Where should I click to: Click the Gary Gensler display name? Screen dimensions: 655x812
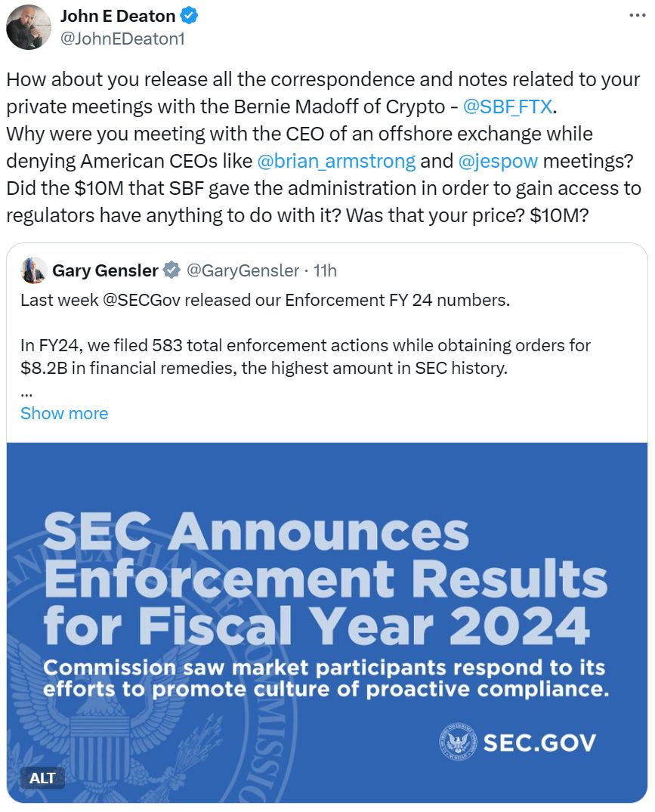click(105, 270)
